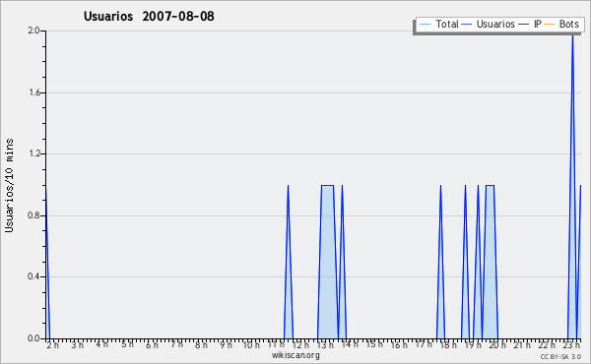Click the 1.6 y-axis value
The width and height of the screenshot is (591, 364).
point(34,92)
